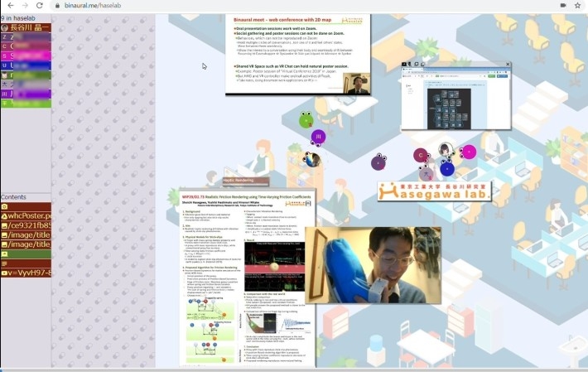Click the light green participant color bar
The image size is (588, 372).
click(x=26, y=103)
